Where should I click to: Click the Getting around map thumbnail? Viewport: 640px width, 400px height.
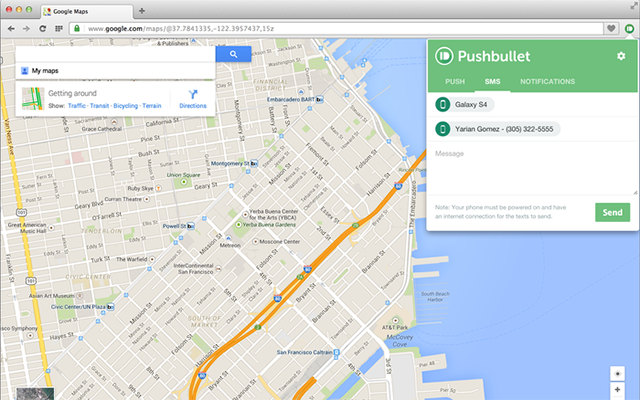click(33, 99)
